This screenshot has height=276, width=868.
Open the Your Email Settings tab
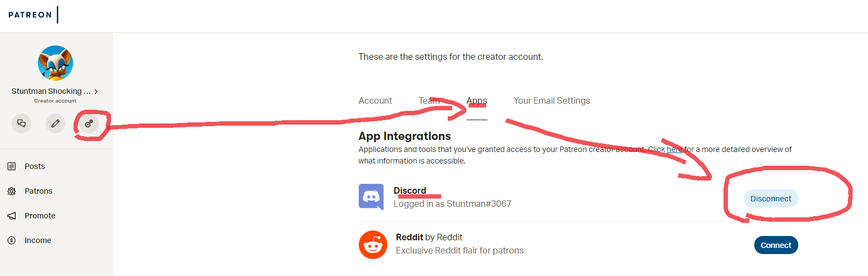click(x=552, y=101)
